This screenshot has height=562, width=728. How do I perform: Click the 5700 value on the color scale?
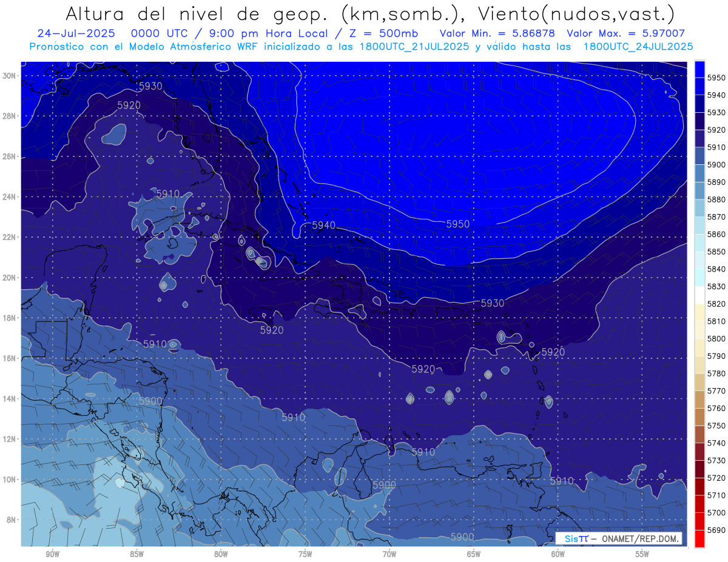[x=716, y=513]
